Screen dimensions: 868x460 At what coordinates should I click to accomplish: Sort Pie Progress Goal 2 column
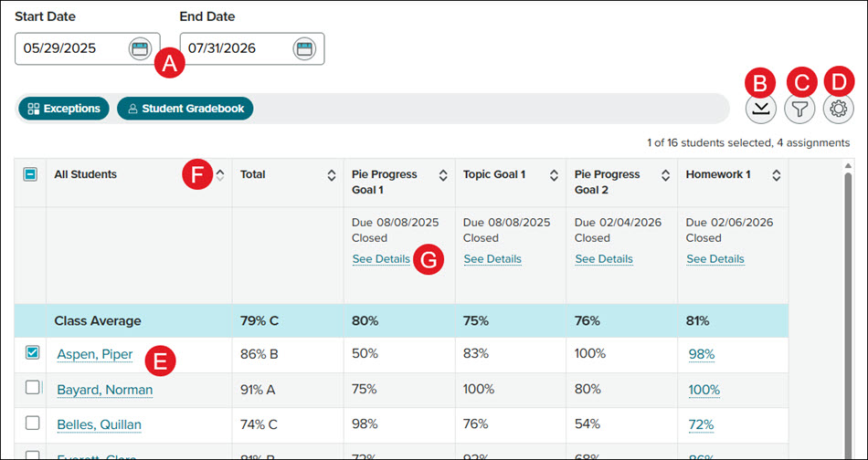(665, 175)
